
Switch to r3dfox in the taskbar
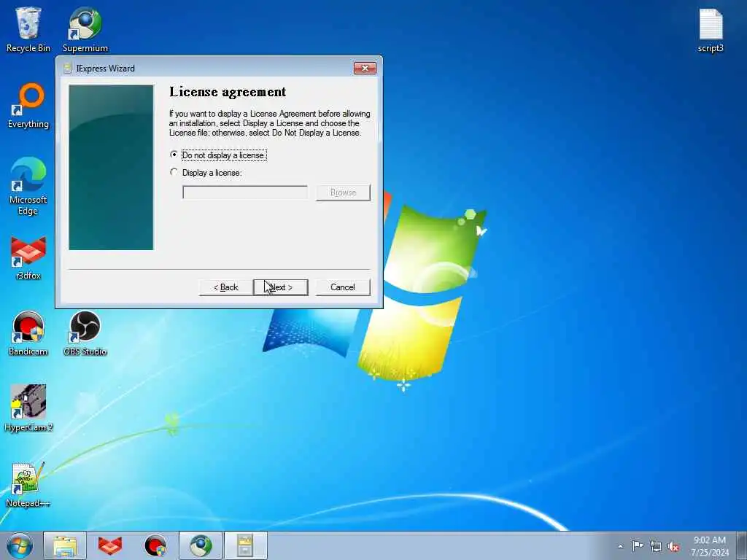point(110,545)
